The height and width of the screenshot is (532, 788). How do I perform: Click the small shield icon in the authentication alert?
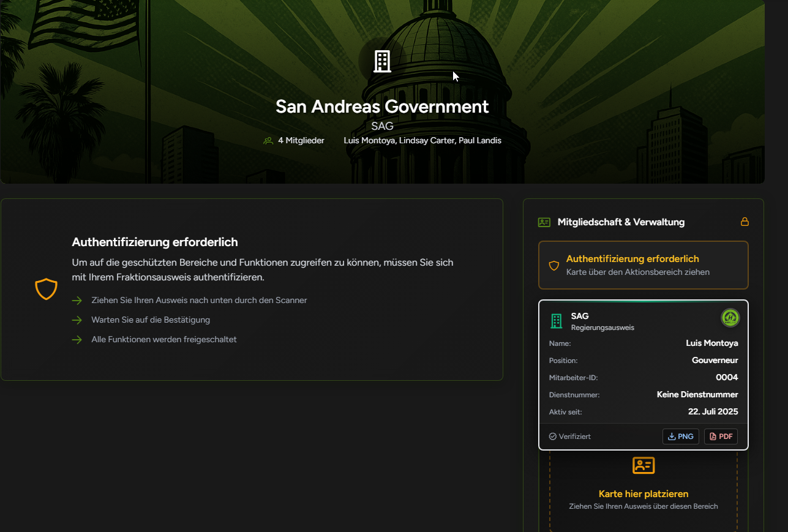point(554,266)
